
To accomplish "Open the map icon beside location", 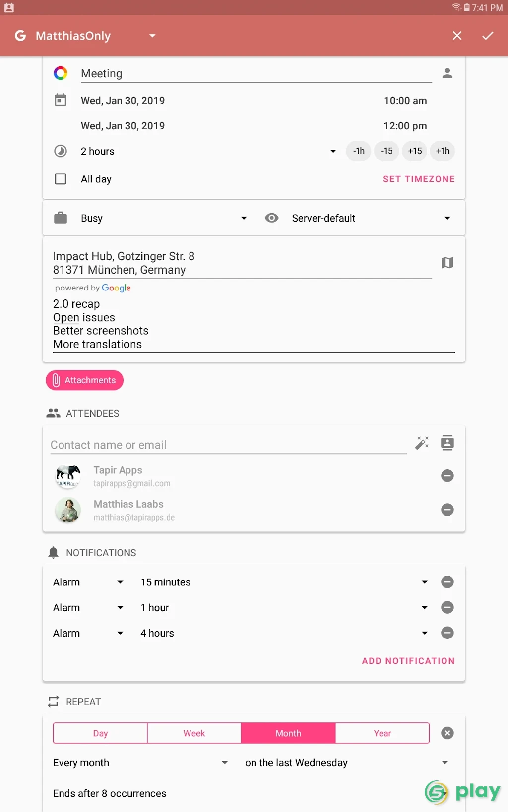I will click(447, 263).
